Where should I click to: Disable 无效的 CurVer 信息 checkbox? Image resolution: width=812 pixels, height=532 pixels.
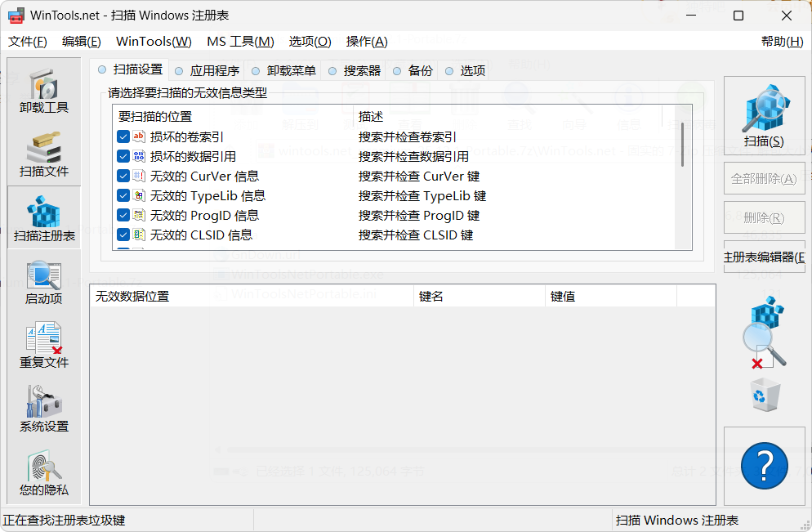(123, 176)
